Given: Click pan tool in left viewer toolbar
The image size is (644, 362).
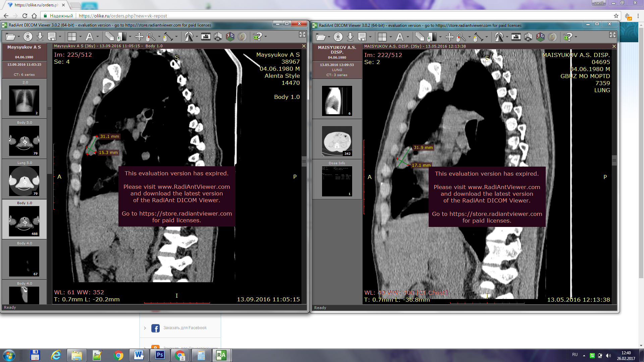Looking at the screenshot, I should pos(139,37).
